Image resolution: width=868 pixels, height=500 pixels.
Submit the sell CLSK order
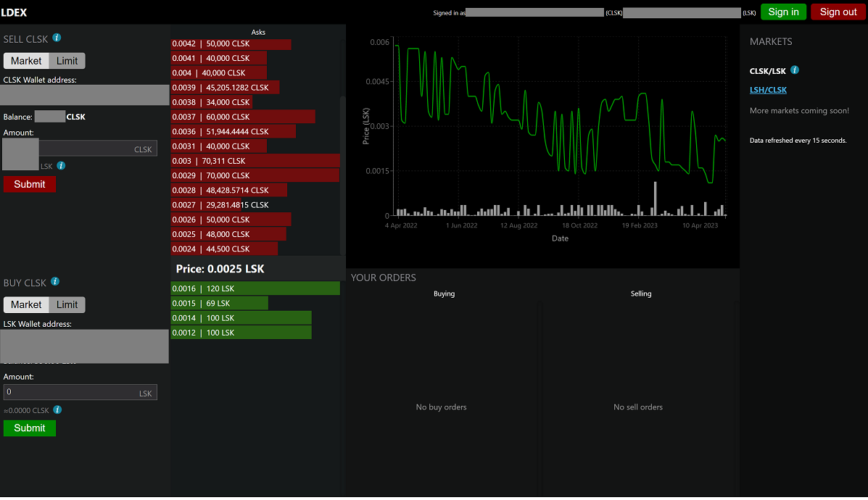coord(30,184)
